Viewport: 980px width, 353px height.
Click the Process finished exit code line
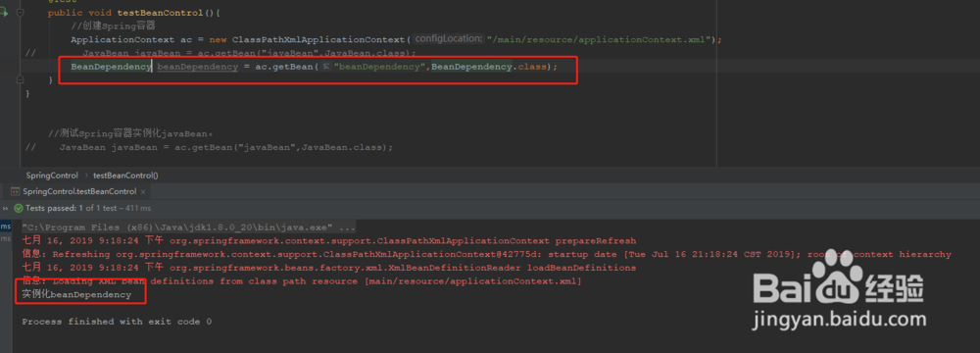[117, 322]
